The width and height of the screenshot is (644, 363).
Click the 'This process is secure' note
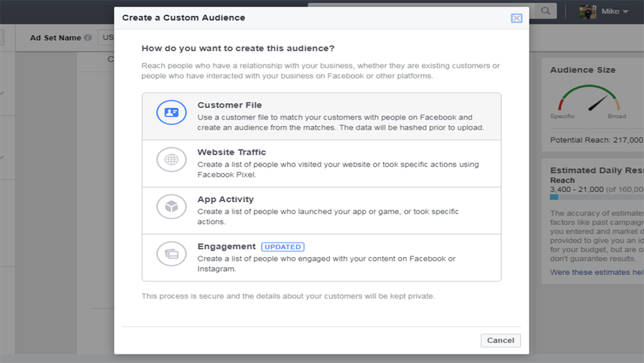[288, 296]
